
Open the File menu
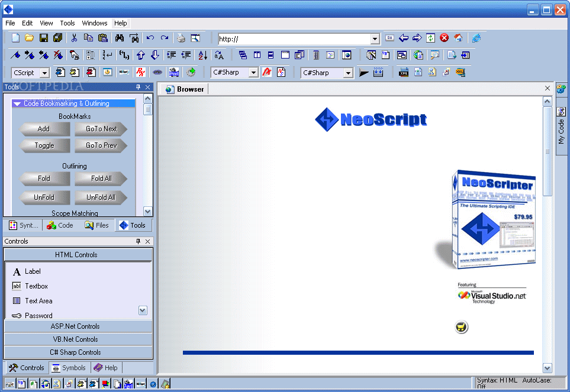10,23
